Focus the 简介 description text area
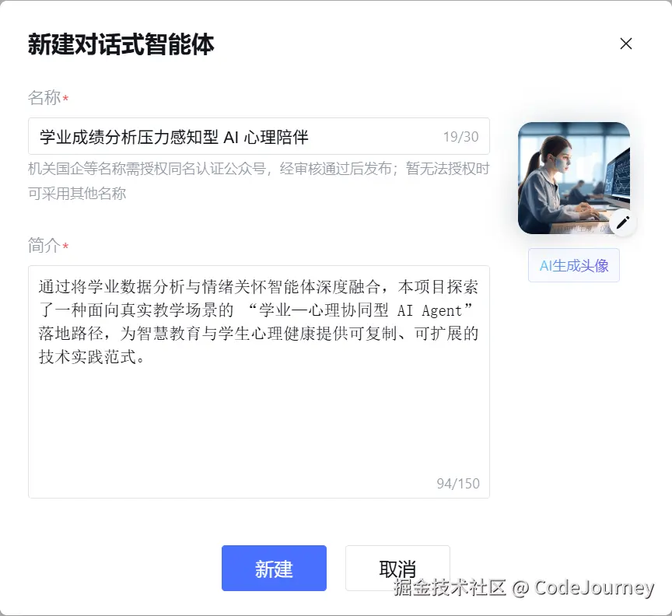The width and height of the screenshot is (672, 616). tap(259, 382)
